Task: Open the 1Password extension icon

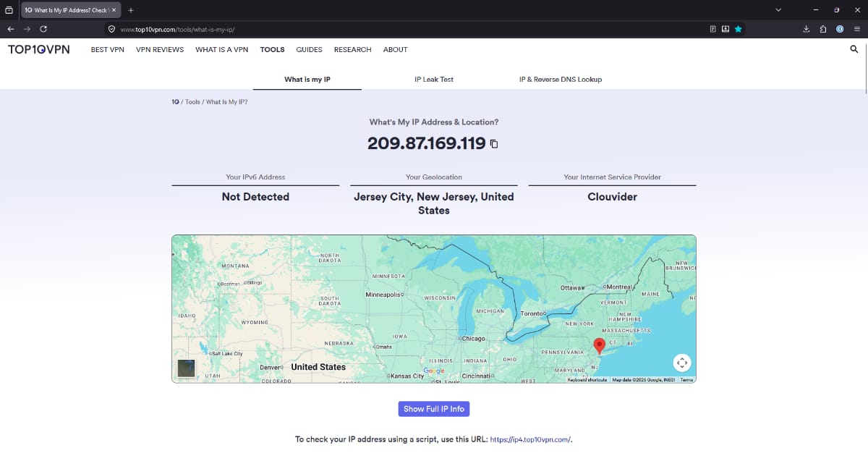Action: coord(840,29)
